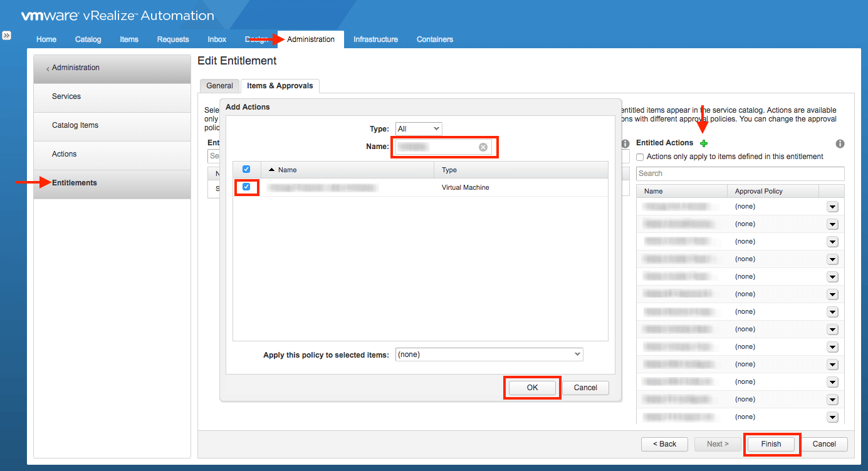Viewport: 868px width, 471px height.
Task: Click the Entitled Actions search field
Action: coord(740,173)
